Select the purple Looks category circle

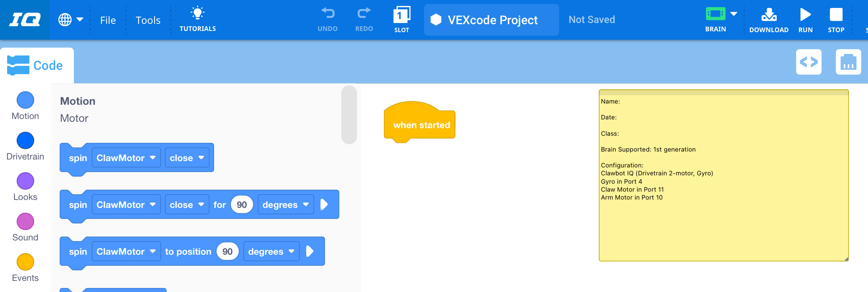click(25, 181)
